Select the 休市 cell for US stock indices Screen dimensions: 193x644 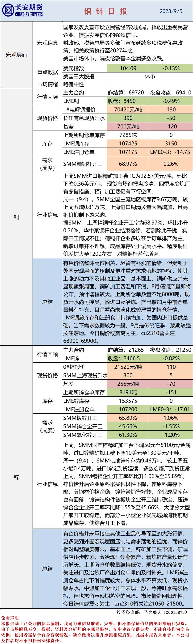(x=150, y=76)
